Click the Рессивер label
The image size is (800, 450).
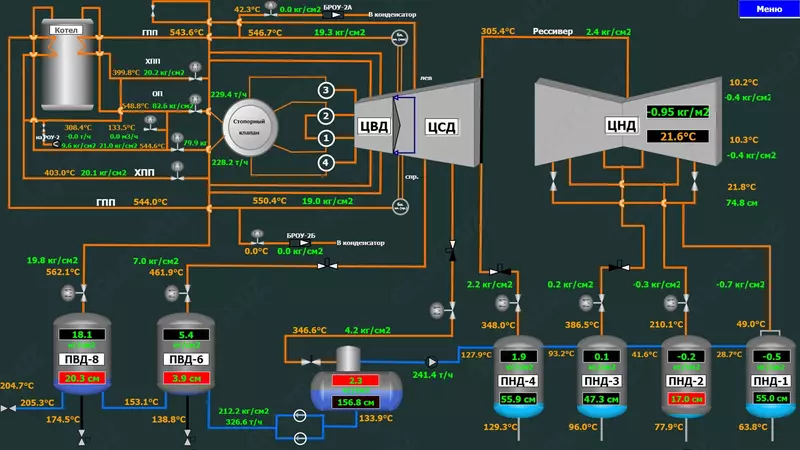tap(553, 31)
